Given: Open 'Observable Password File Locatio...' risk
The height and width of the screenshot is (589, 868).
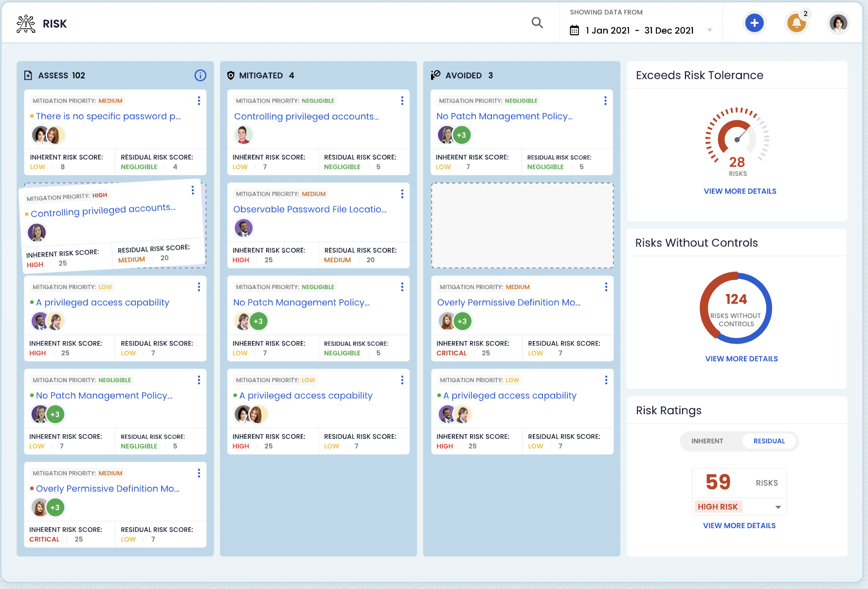Looking at the screenshot, I should (310, 209).
